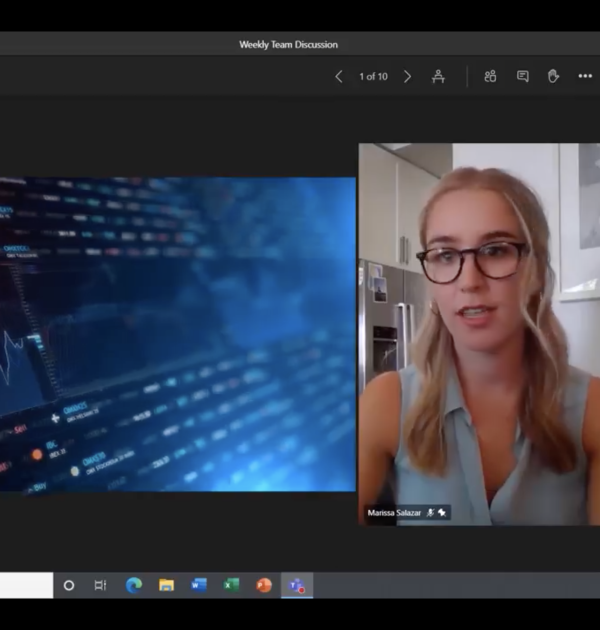Open Task View on the taskbar
Screen dimensions: 600x630
(x=100, y=585)
